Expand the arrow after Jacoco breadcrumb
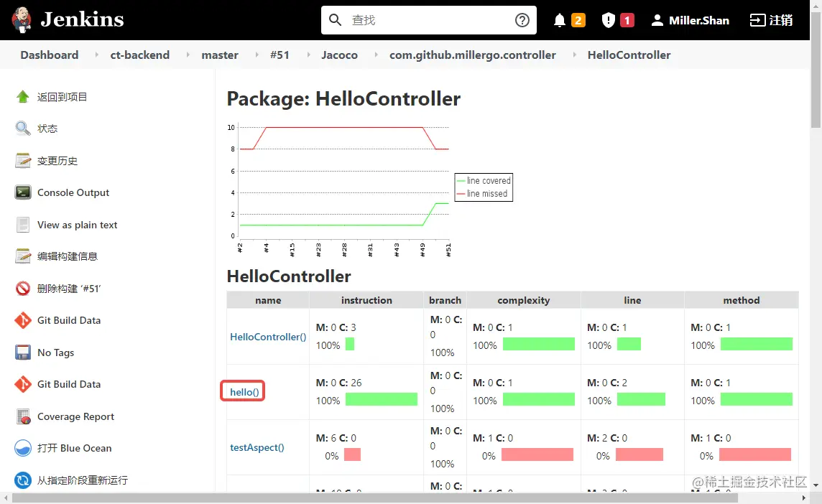This screenshot has width=822, height=504. [x=376, y=55]
